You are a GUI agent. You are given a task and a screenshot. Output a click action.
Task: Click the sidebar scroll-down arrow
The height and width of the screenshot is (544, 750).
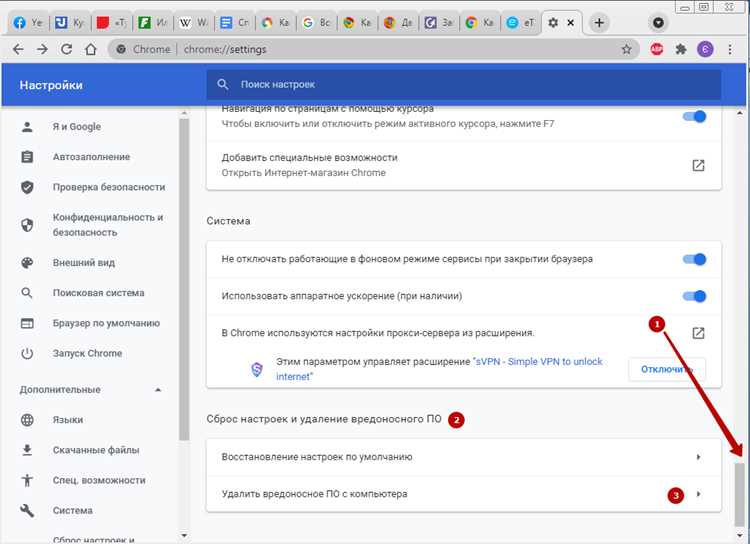[184, 535]
